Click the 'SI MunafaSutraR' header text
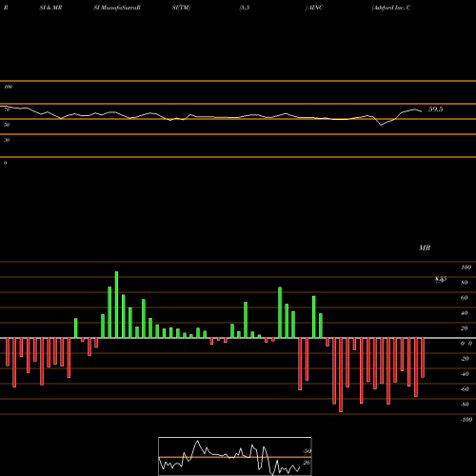 (117, 8)
